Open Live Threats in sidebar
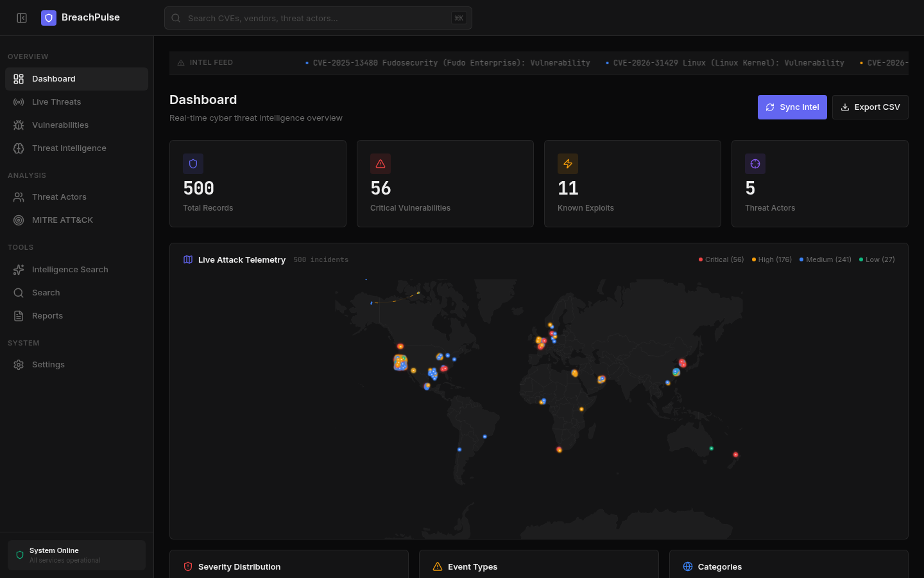Viewport: 924px width, 578px height. [x=76, y=102]
